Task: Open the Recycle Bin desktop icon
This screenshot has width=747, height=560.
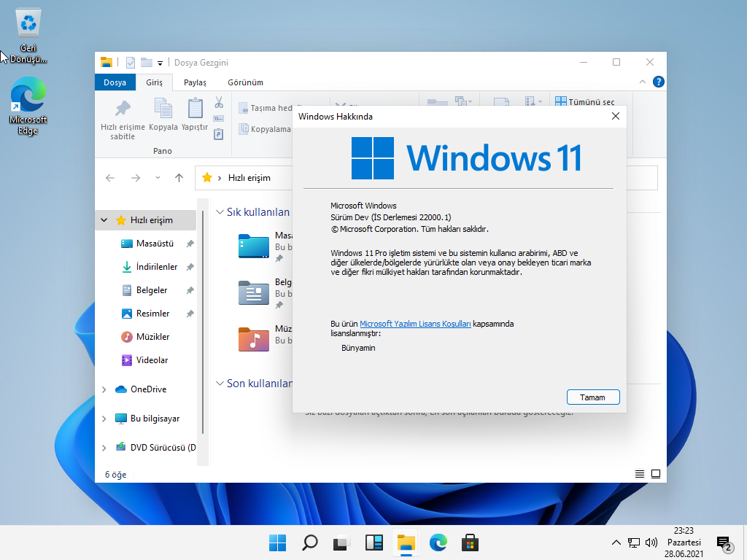Action: pyautogui.click(x=28, y=37)
